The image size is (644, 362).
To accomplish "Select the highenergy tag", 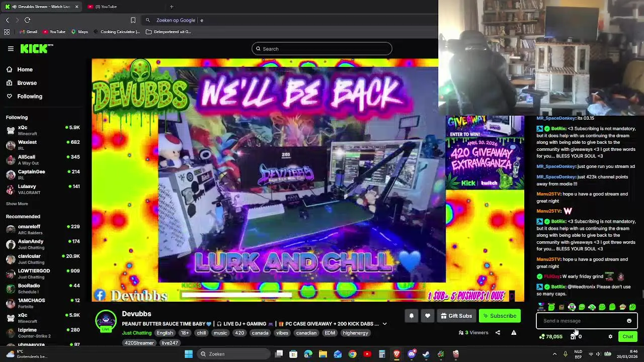I will 355,333.
